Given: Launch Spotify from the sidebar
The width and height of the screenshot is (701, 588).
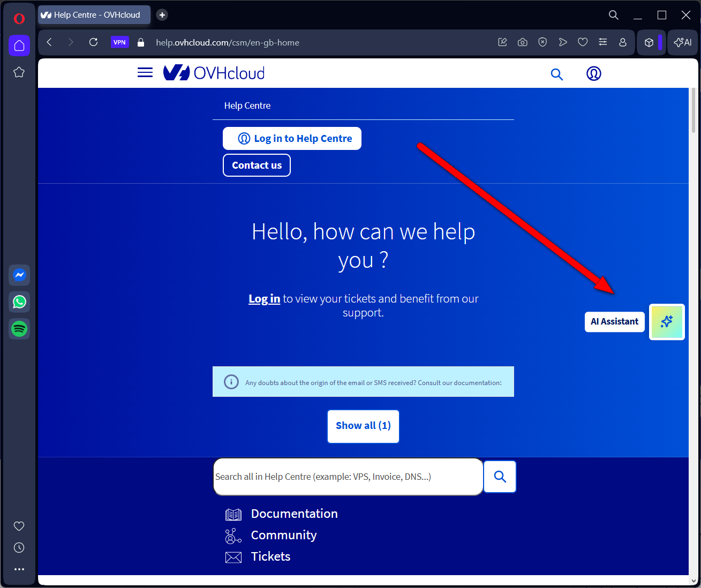Looking at the screenshot, I should pos(19,329).
